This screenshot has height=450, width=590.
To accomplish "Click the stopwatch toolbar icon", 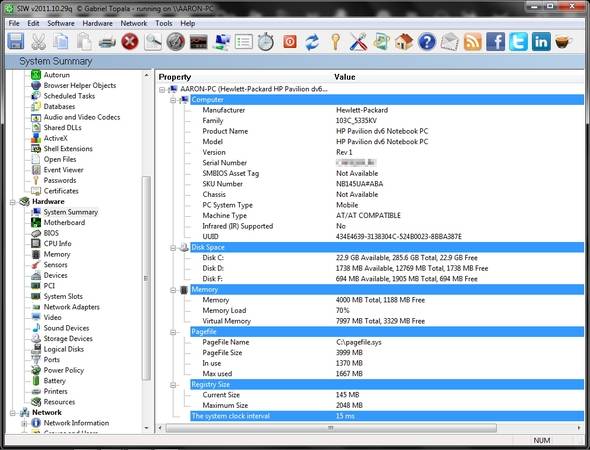I will pos(266,41).
